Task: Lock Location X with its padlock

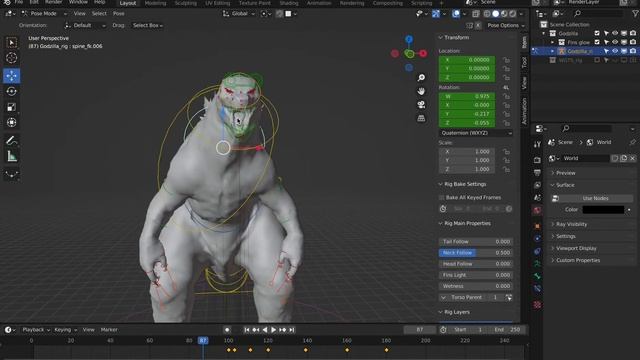Action: (506, 60)
